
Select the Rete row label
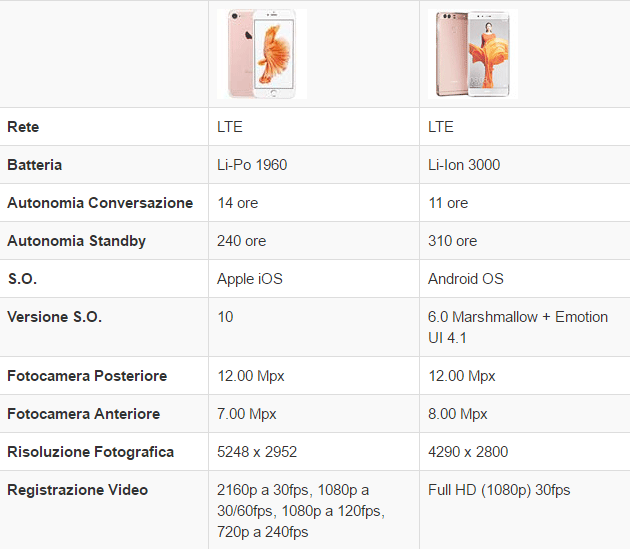(23, 127)
